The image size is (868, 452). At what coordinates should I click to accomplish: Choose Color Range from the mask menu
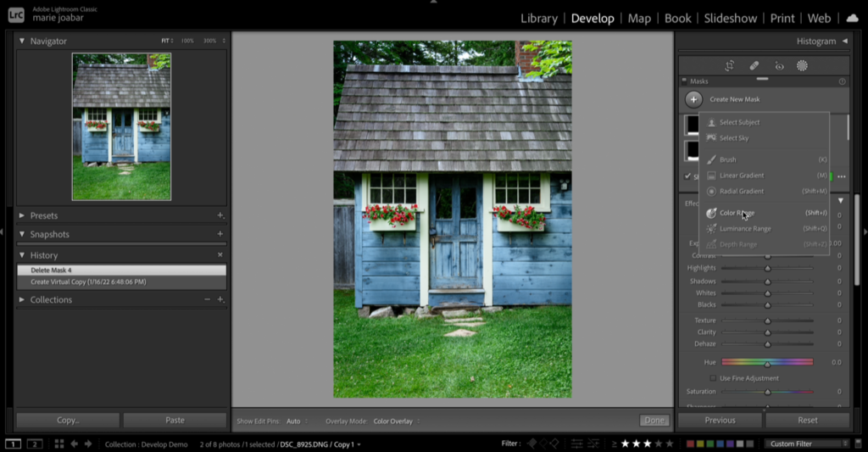pyautogui.click(x=737, y=213)
